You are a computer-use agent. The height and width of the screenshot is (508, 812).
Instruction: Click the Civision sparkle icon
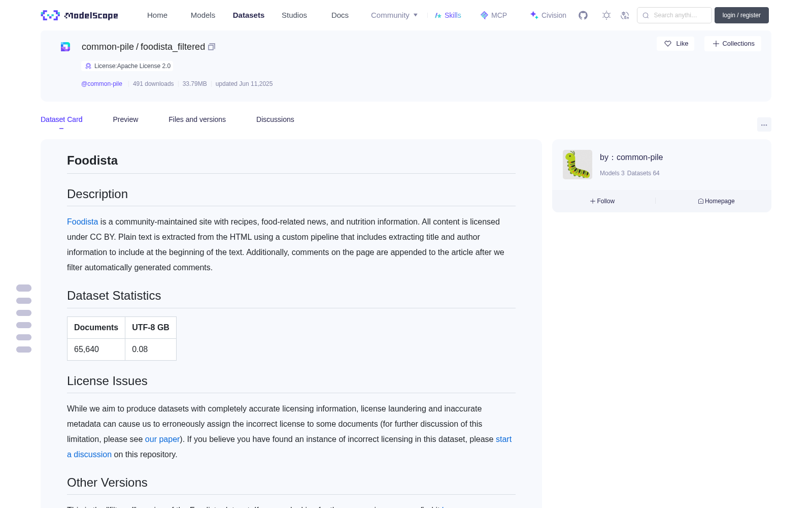pos(534,15)
